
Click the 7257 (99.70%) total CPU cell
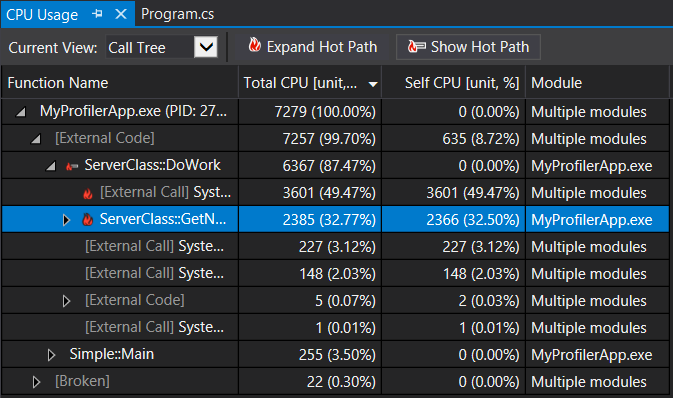(x=310, y=139)
